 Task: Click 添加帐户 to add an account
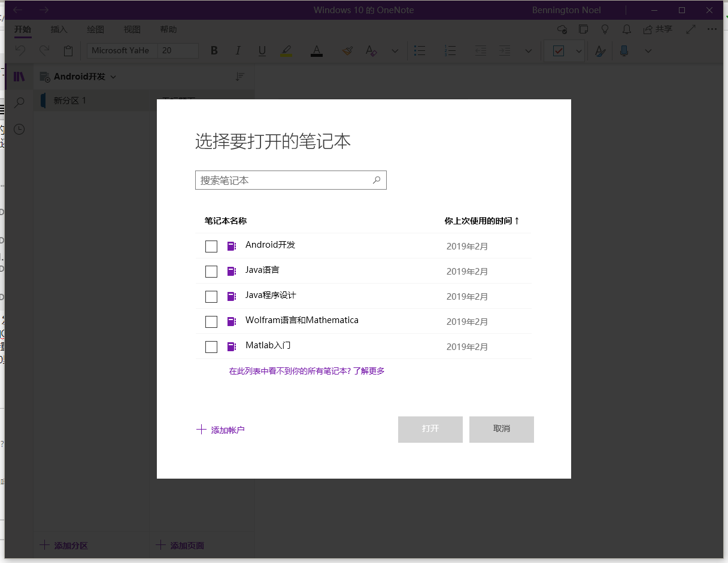click(221, 430)
